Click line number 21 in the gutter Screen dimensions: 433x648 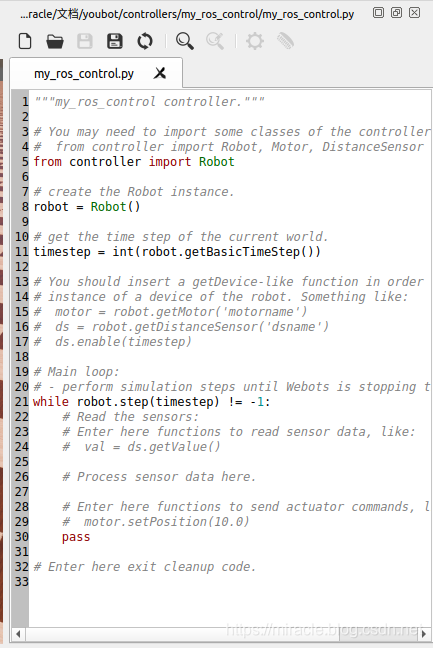pyautogui.click(x=22, y=402)
